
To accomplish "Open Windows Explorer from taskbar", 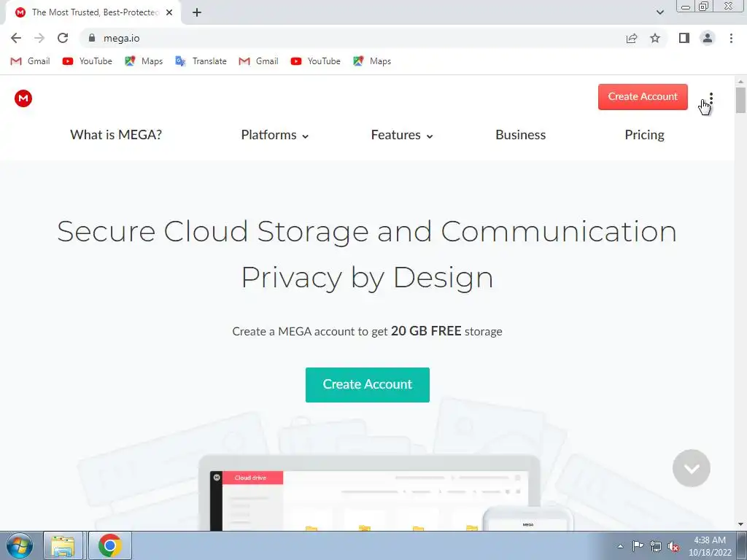I will 63,545.
